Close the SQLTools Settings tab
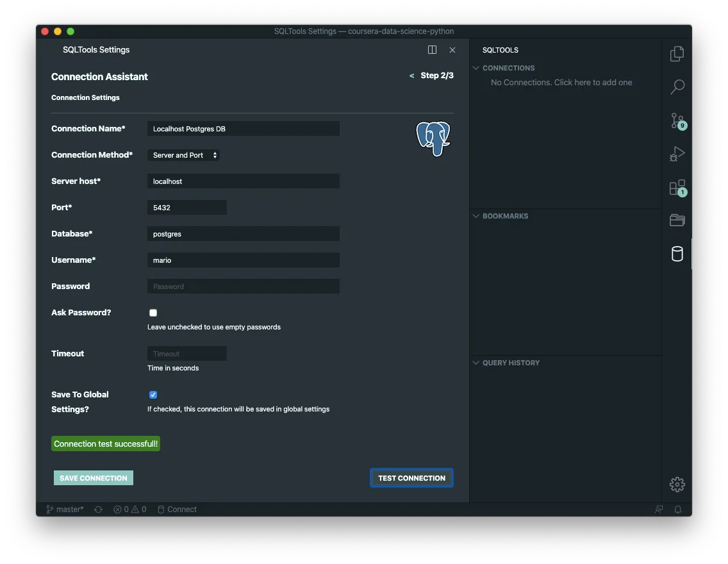Screen dimensions: 728x564 452,49
